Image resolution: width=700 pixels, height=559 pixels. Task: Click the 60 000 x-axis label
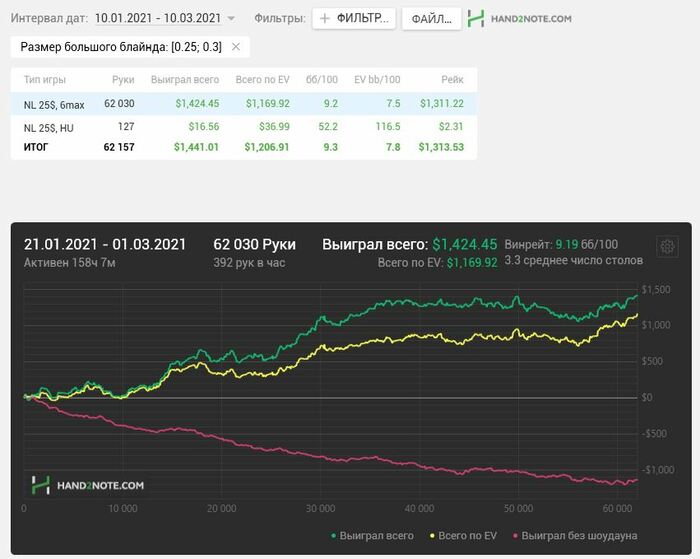click(617, 509)
